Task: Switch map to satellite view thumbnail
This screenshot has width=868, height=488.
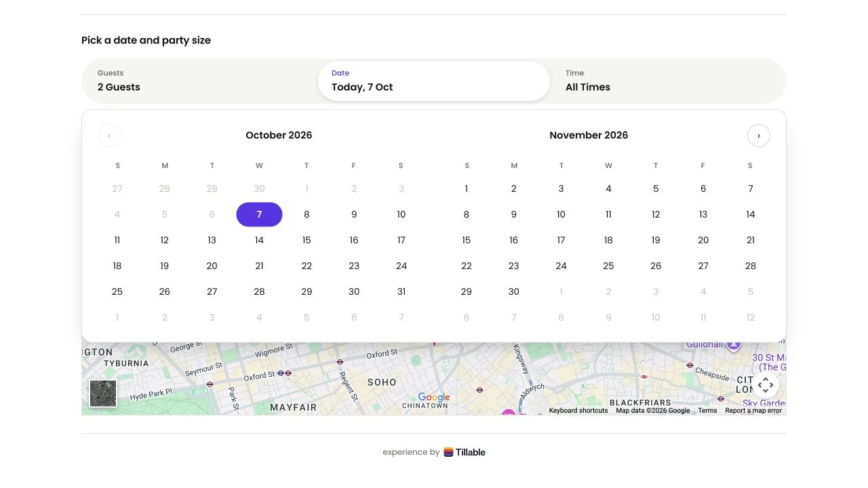Action: point(103,394)
